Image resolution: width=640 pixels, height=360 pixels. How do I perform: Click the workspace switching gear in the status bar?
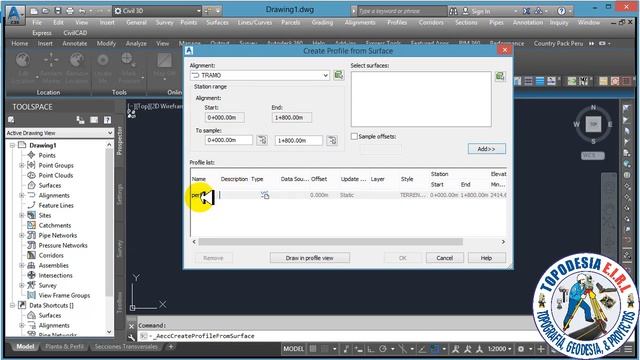pos(521,349)
